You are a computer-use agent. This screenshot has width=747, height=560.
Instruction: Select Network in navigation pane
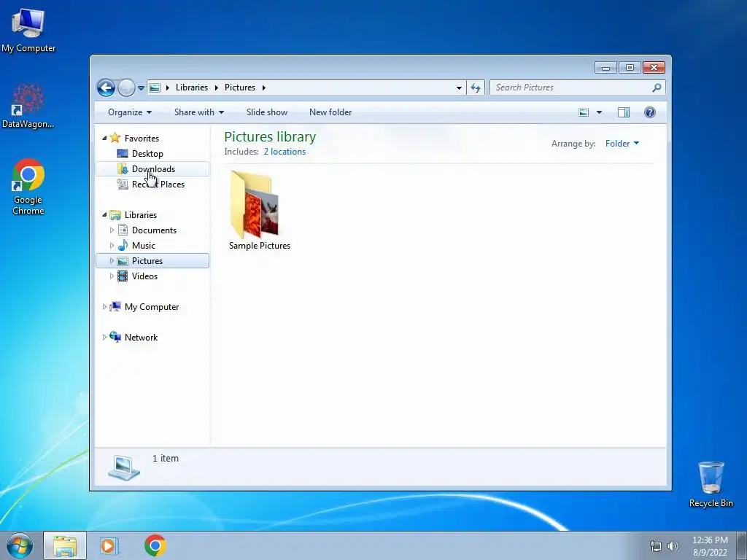pyautogui.click(x=141, y=338)
